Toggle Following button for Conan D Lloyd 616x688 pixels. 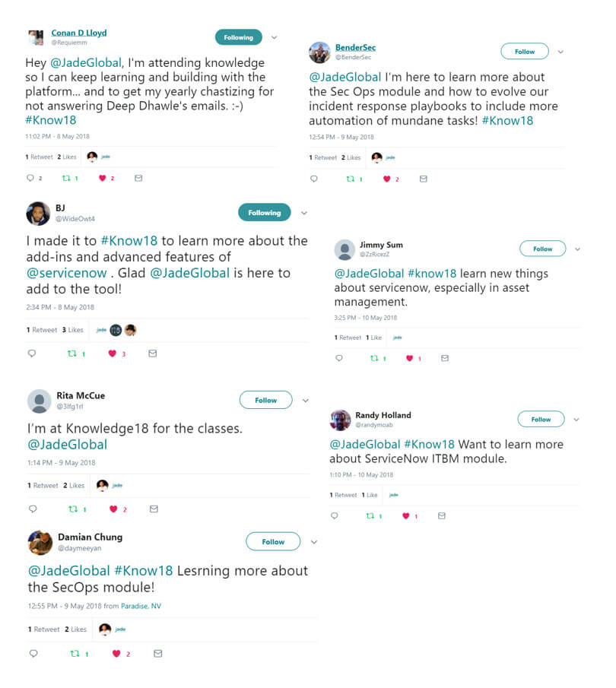(x=238, y=37)
